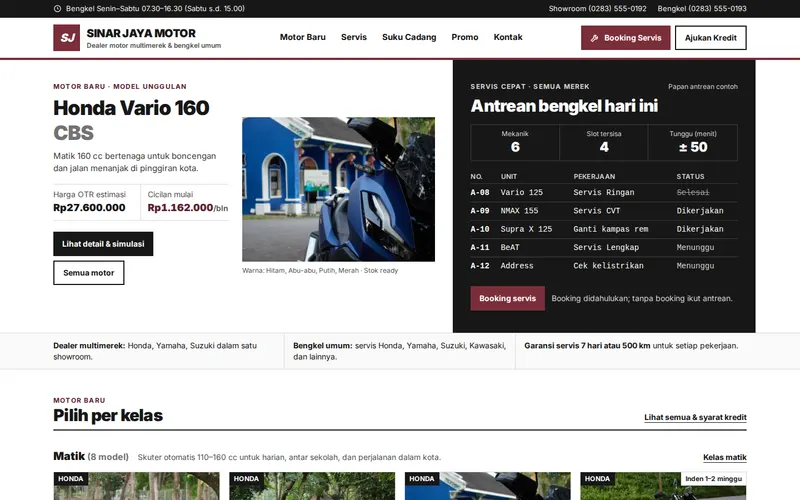The image size is (800, 500).
Task: Click the Cek kelistrikan job cell
Action: (608, 266)
